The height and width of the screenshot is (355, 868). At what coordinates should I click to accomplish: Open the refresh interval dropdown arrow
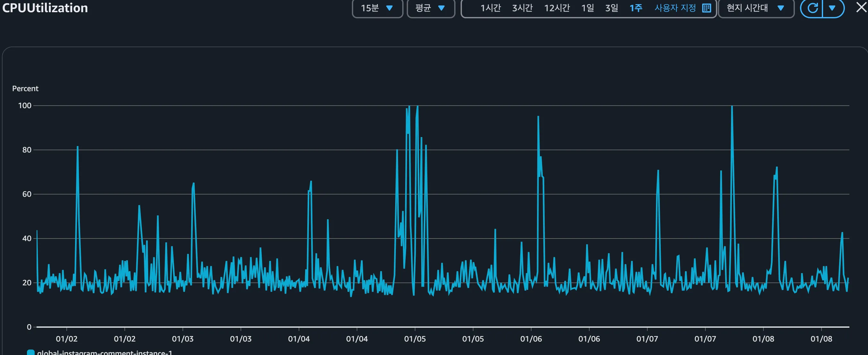click(832, 8)
